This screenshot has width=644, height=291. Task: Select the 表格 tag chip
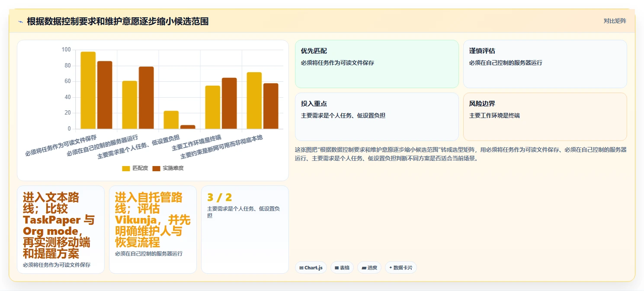click(342, 268)
